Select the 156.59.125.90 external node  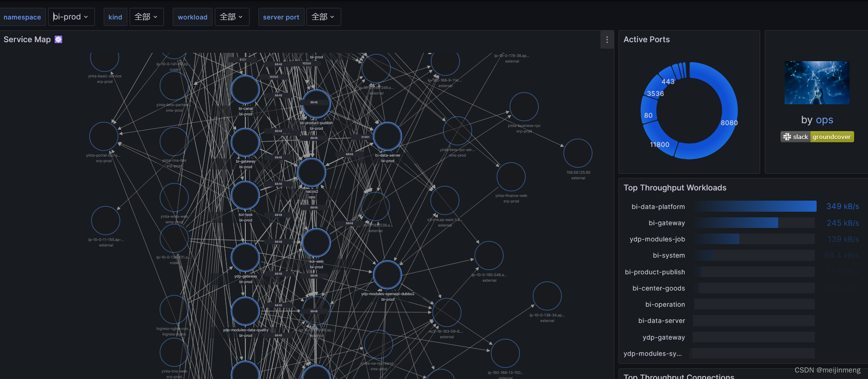[578, 153]
